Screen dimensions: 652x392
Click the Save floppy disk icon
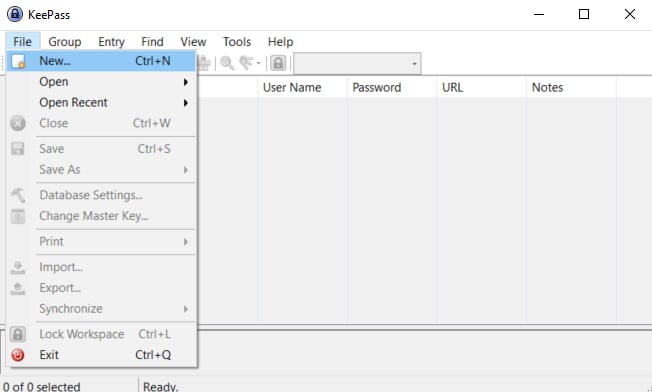tap(18, 149)
